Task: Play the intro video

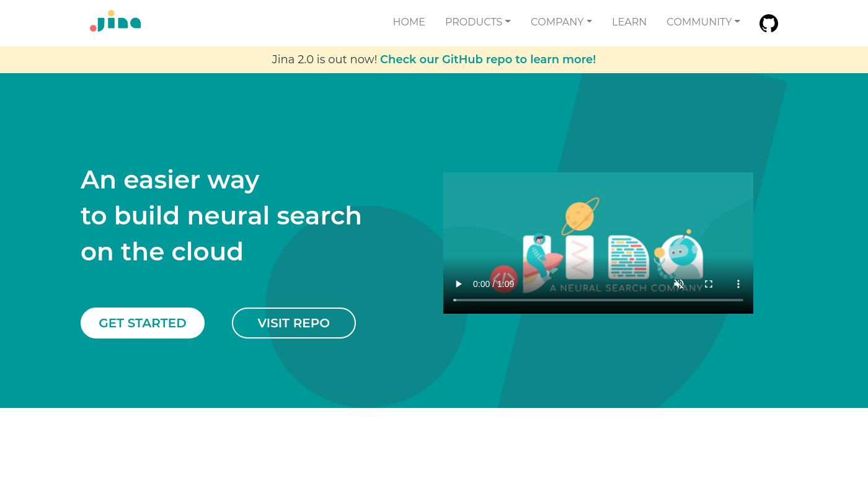Action: click(x=459, y=284)
